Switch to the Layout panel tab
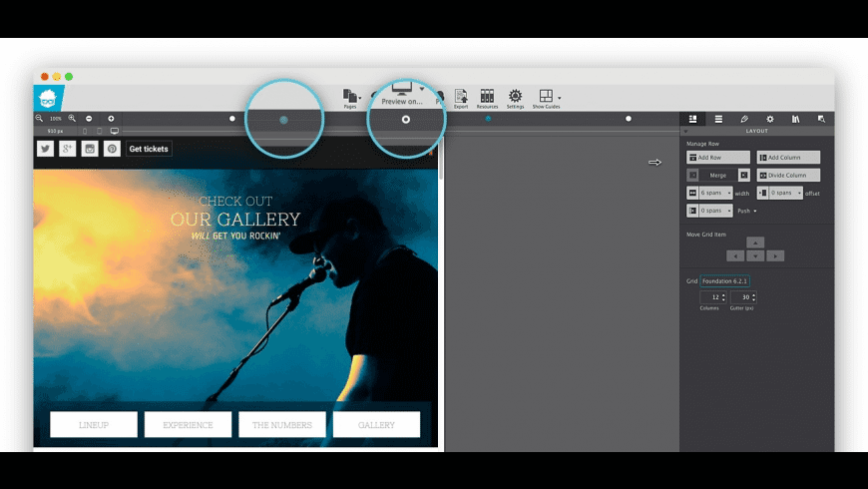Screen dimensions: 868x489 click(692, 119)
